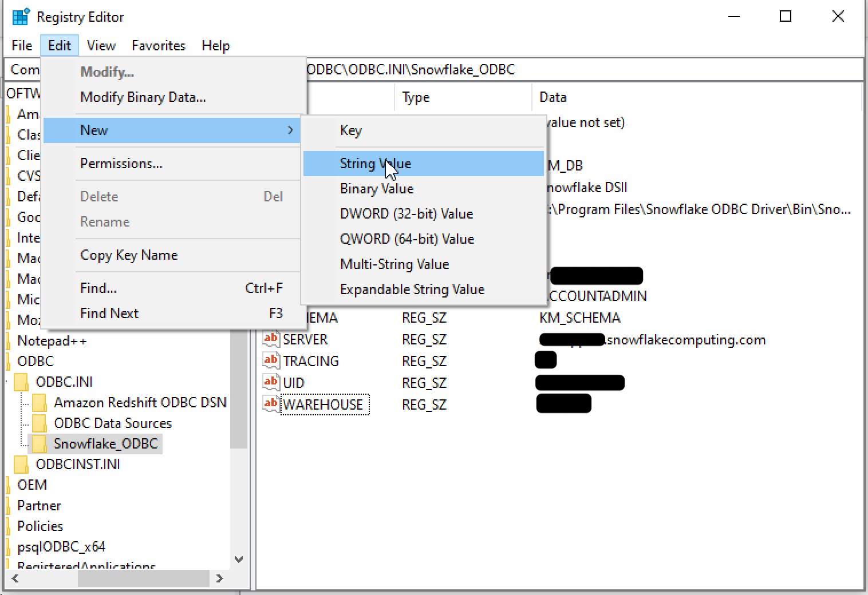
Task: Select String Value from the New submenu
Action: click(x=376, y=164)
